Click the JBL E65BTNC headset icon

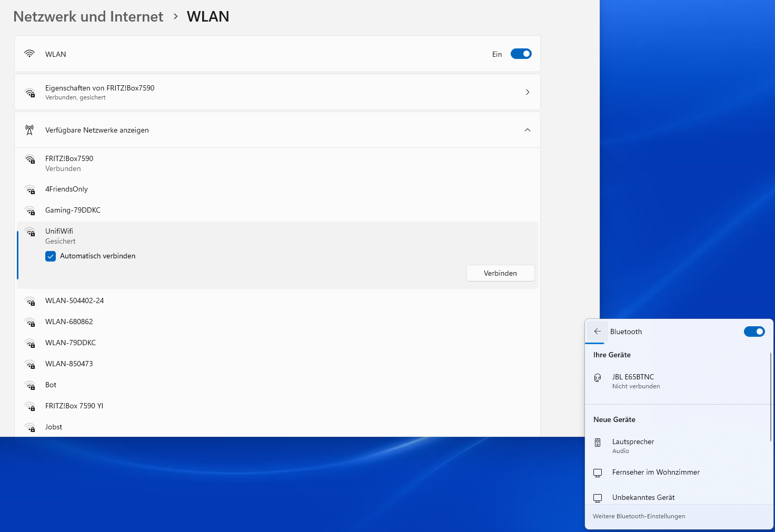click(x=598, y=378)
